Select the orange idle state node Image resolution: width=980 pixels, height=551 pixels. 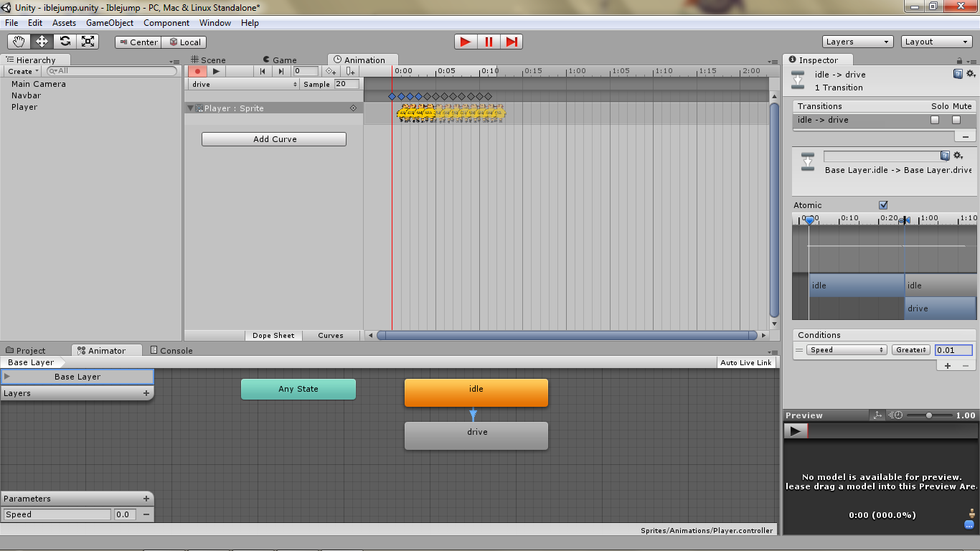[x=476, y=392]
